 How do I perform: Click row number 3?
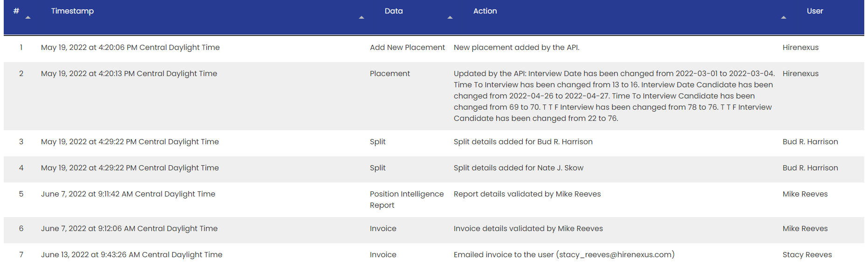click(21, 141)
